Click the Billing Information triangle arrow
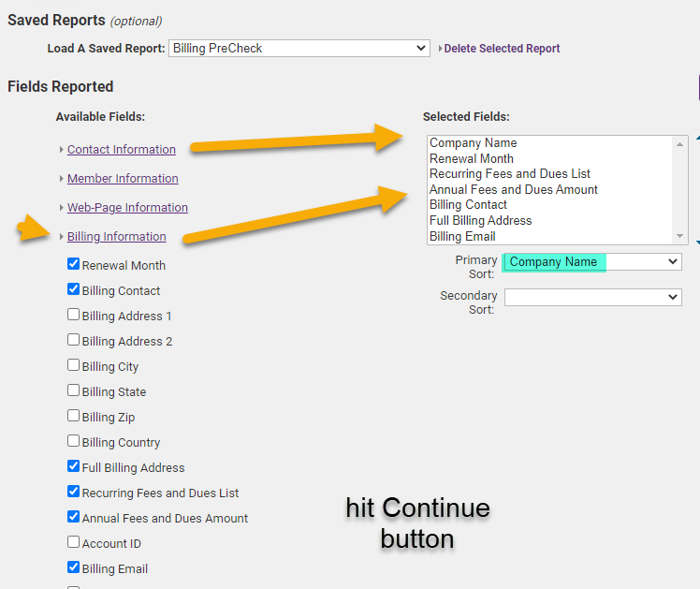The width and height of the screenshot is (700, 589). click(x=62, y=237)
